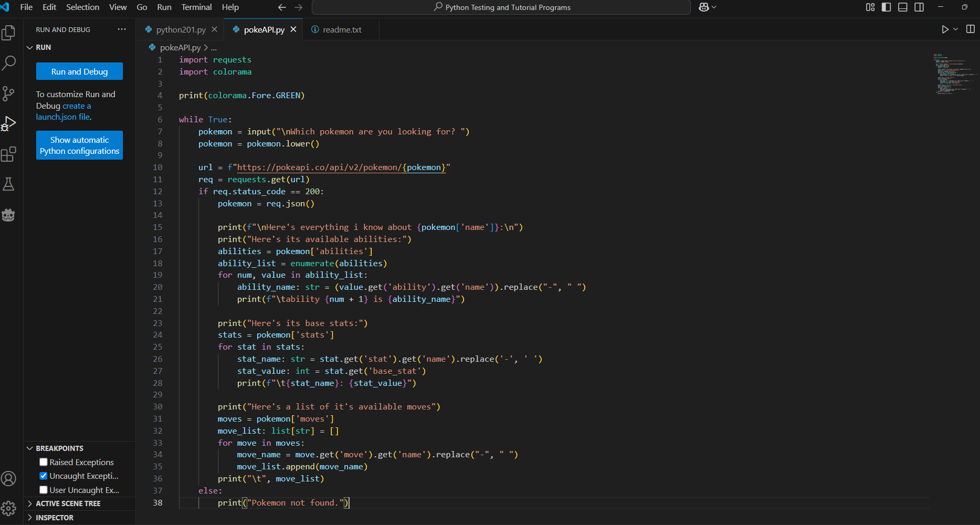Open the Edit menu
Screen dimensions: 980x525
click(x=49, y=7)
